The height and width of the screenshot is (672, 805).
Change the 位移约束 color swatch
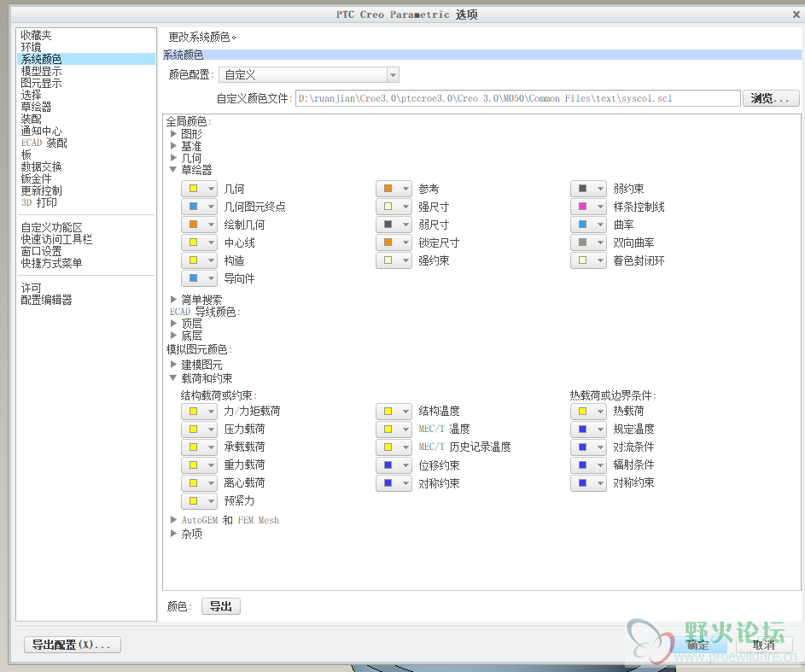pyautogui.click(x=394, y=465)
